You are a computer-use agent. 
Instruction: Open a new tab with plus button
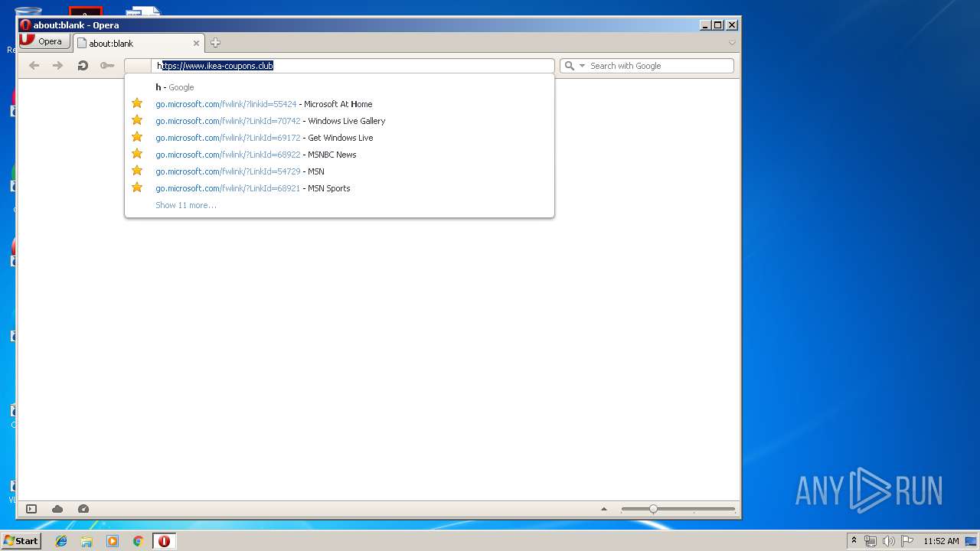pos(215,43)
